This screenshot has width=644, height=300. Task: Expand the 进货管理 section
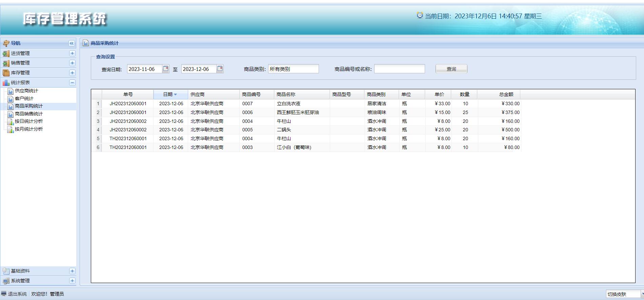[x=72, y=53]
